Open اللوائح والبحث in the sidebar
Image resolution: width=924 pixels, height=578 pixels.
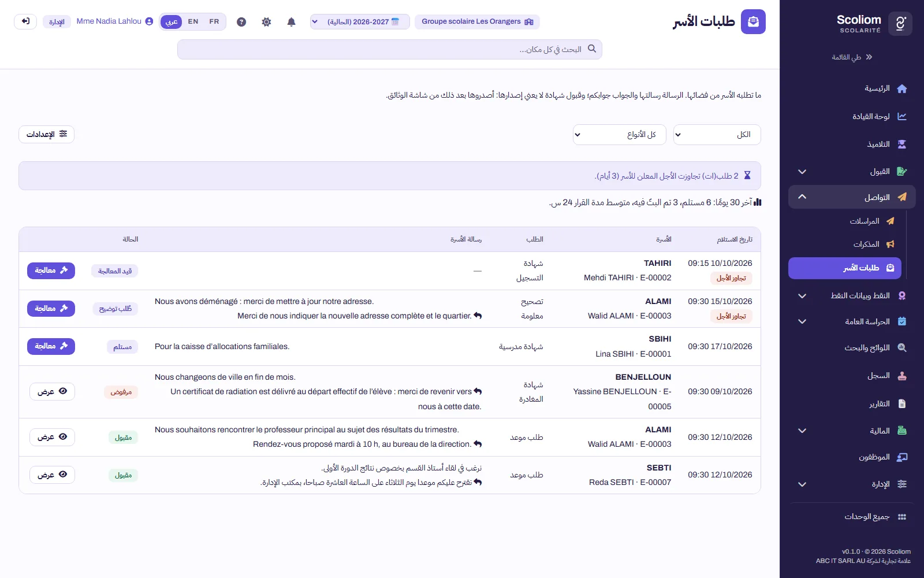pyautogui.click(x=852, y=347)
